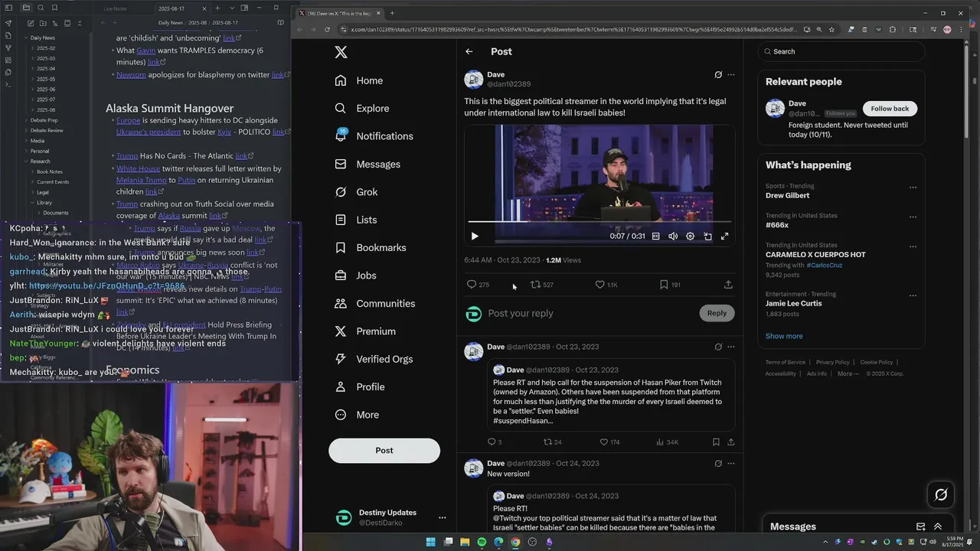This screenshot has height=551, width=980.
Task: Go back using the Post header arrow
Action: pyautogui.click(x=469, y=51)
